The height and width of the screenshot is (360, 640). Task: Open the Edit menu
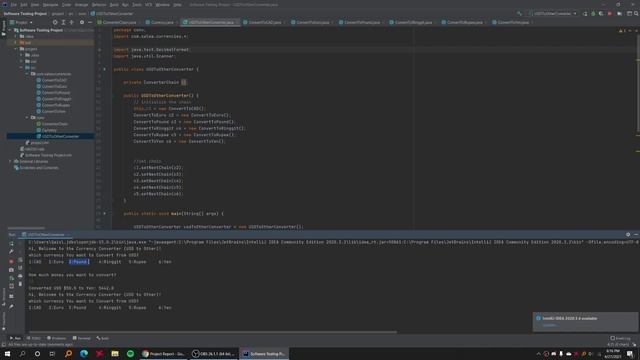coord(24,4)
